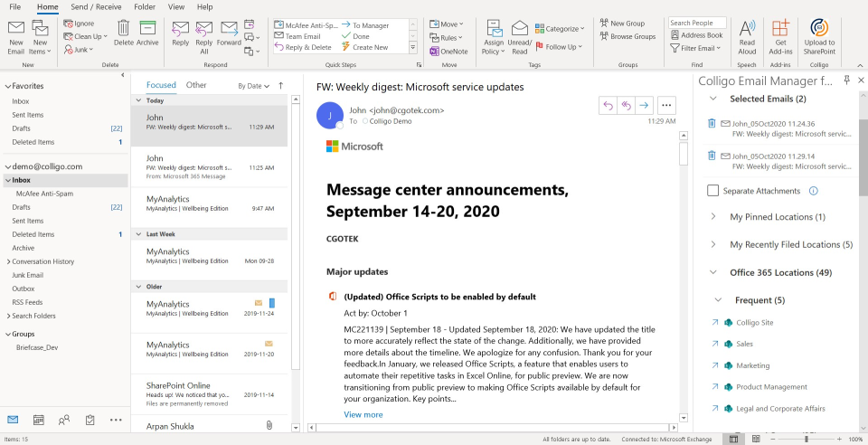Switch to Calendar view in navigation bar
The width and height of the screenshot is (868, 445).
click(39, 420)
